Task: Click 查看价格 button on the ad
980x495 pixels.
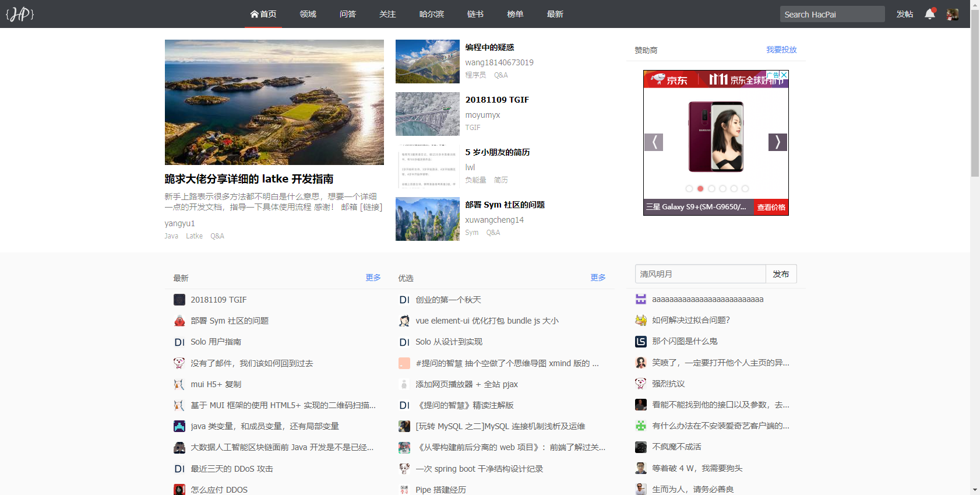Action: click(x=771, y=207)
